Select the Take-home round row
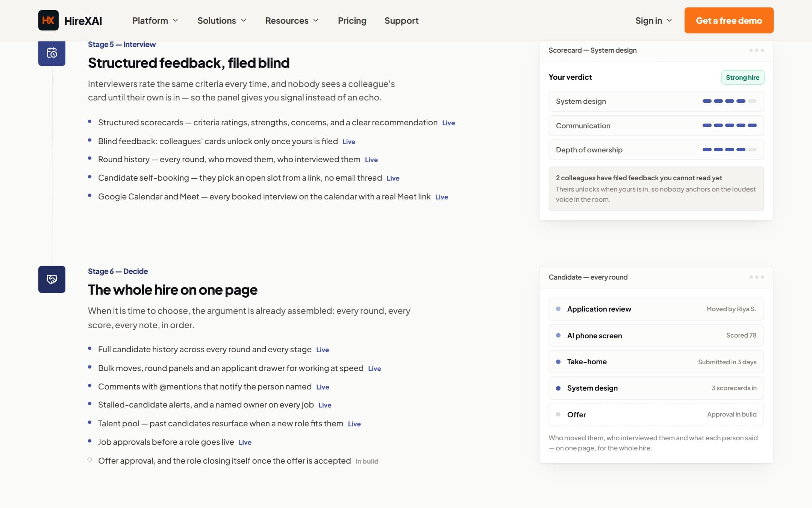This screenshot has height=508, width=812. click(656, 362)
